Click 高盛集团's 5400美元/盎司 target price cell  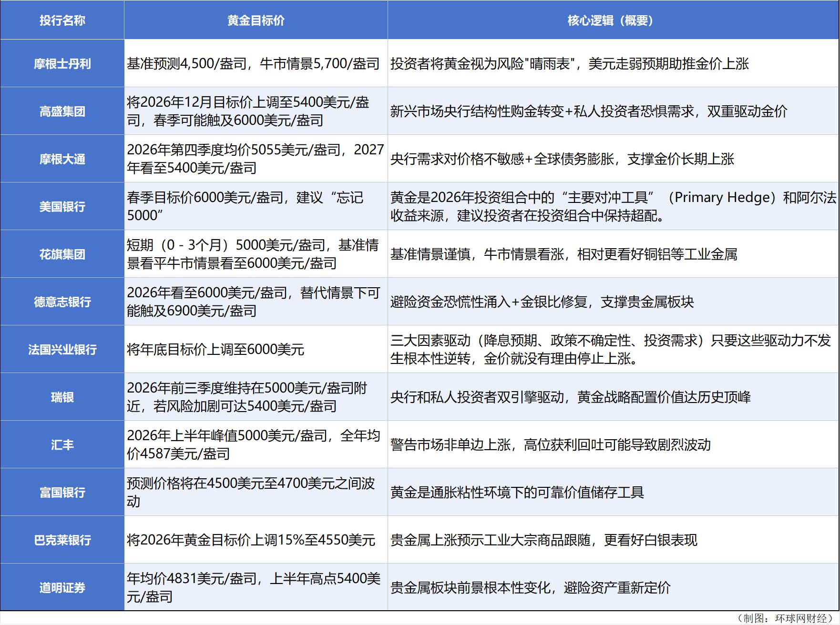[256, 111]
